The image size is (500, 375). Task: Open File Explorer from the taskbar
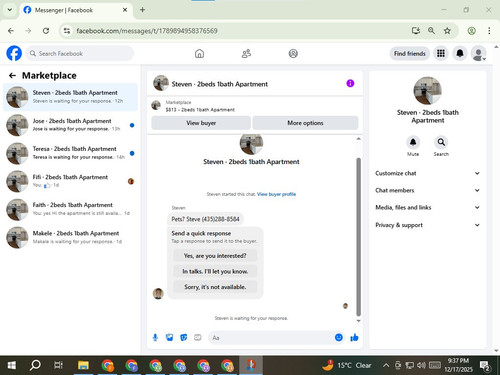(83, 365)
